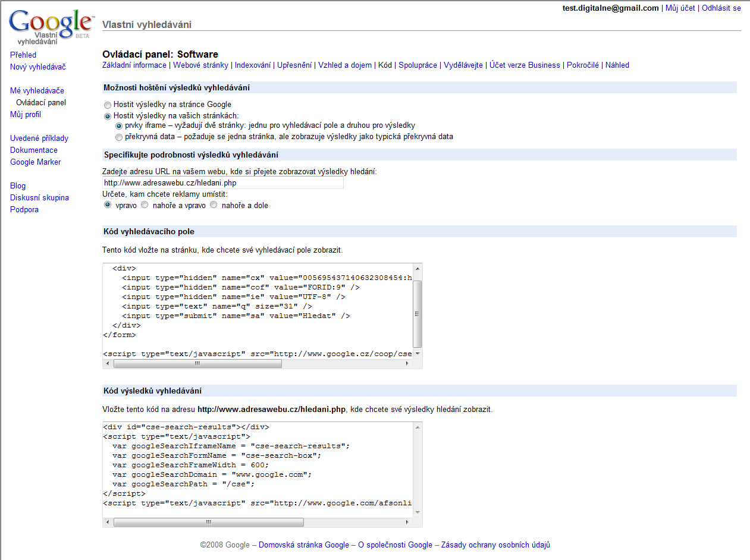Click inside the search results code textarea
750x560 pixels.
click(258, 469)
